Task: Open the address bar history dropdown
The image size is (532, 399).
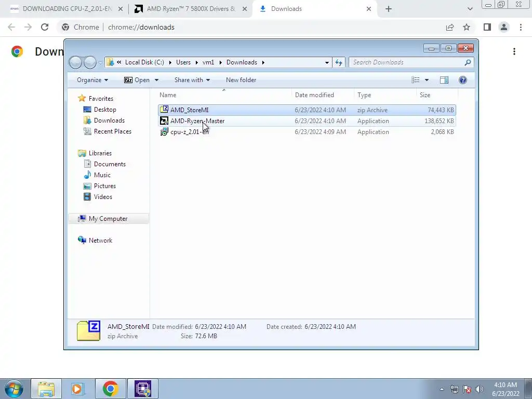Action: point(327,62)
